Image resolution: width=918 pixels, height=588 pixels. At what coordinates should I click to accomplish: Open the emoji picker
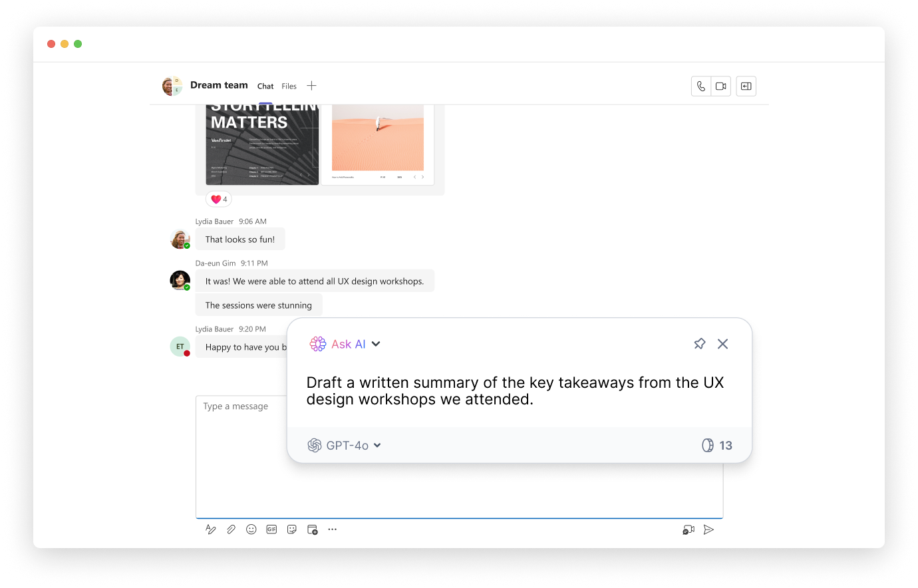251,529
